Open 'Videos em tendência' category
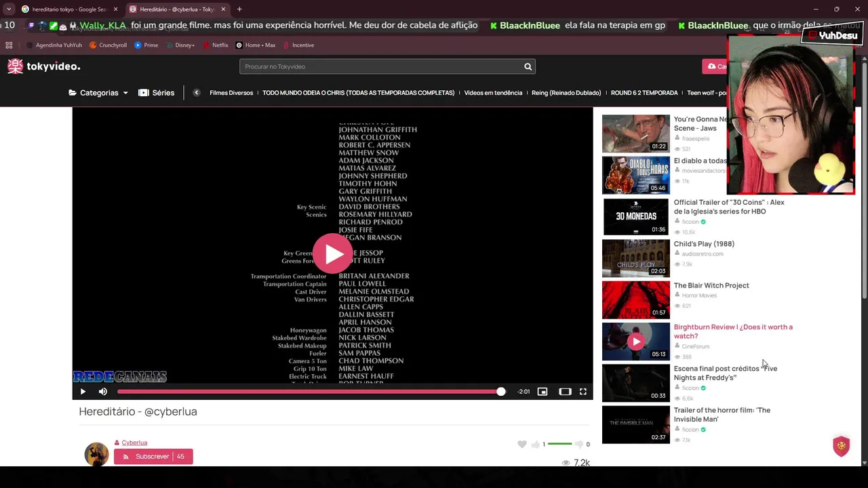 (x=493, y=93)
